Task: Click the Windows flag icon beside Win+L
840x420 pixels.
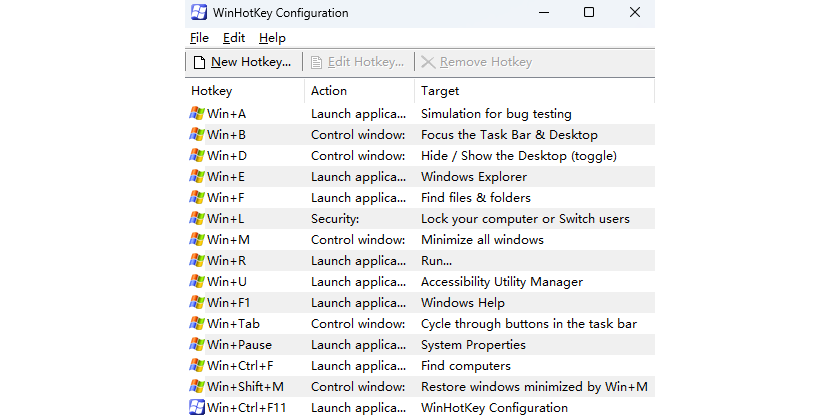Action: (197, 219)
